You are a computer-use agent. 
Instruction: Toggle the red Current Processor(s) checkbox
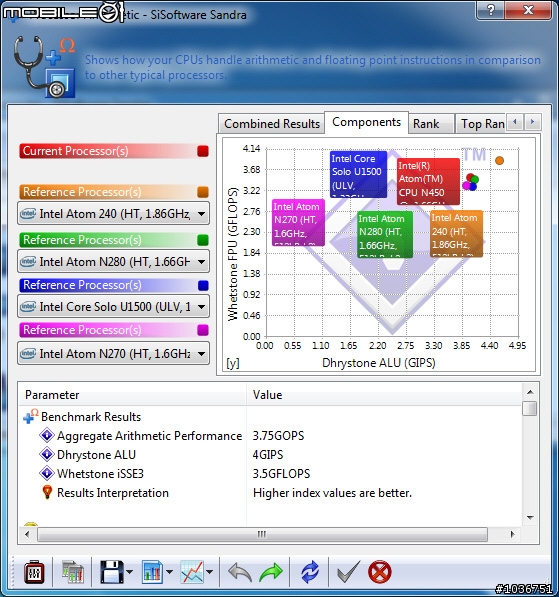(x=203, y=151)
